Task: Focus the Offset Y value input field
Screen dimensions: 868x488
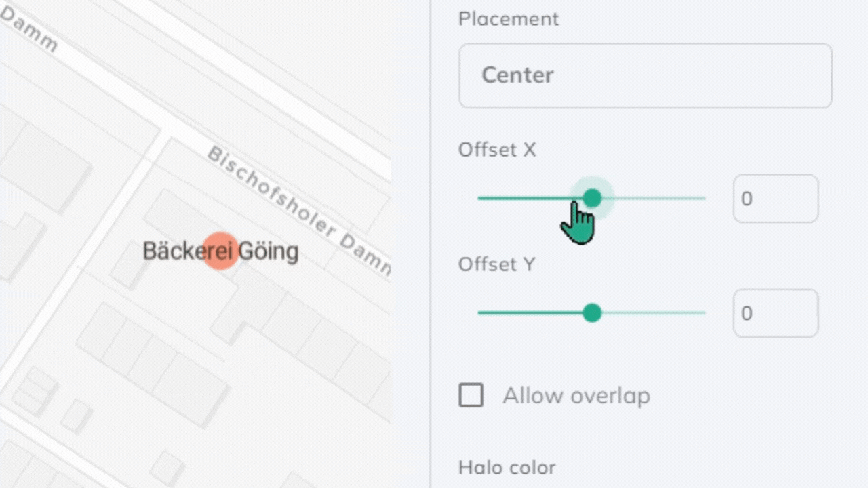Action: 775,313
